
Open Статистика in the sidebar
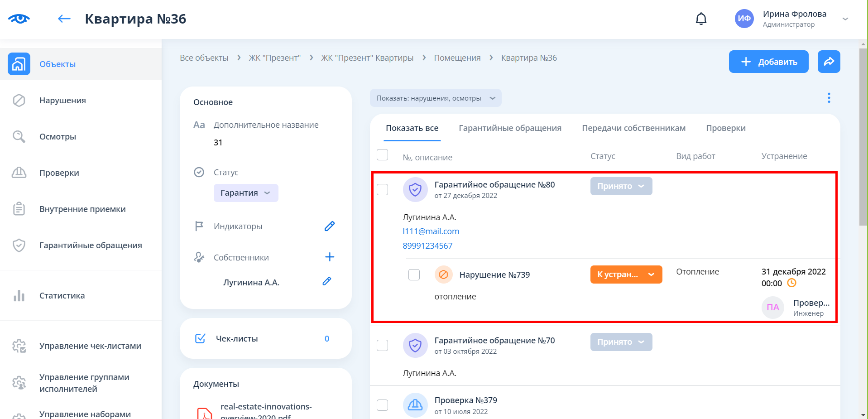point(62,296)
